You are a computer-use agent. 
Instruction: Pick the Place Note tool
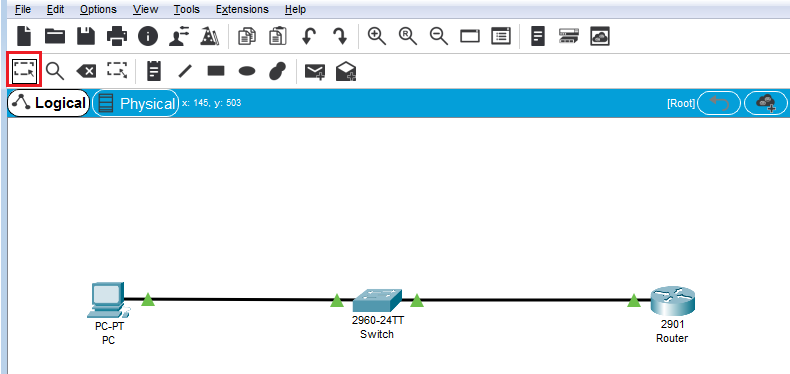(154, 71)
